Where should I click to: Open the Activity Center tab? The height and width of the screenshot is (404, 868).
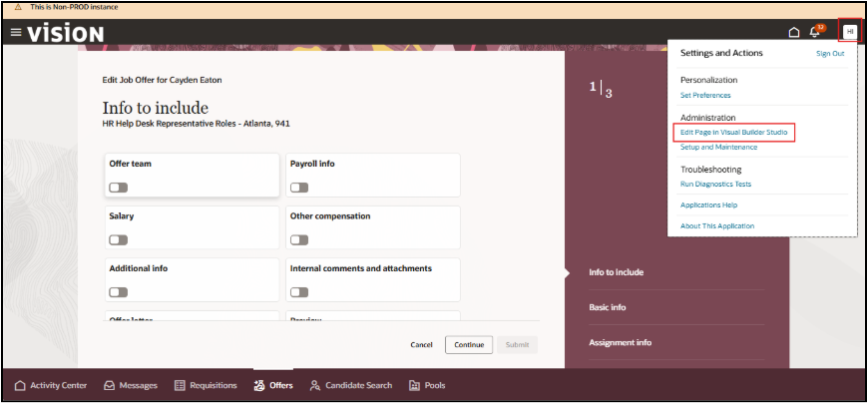point(50,385)
